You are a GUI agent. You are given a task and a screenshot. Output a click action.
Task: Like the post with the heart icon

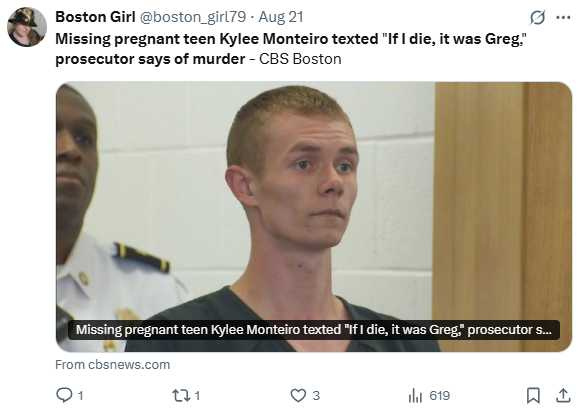298,395
